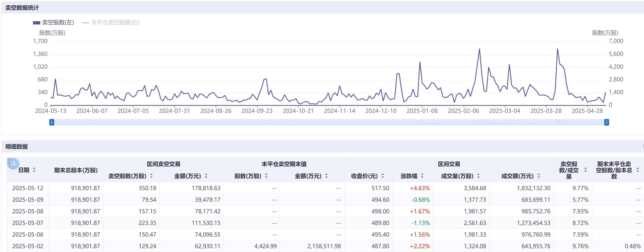Click the sort arrows on 股数(万股)
Screen dimensions: 644x252
[267, 176]
